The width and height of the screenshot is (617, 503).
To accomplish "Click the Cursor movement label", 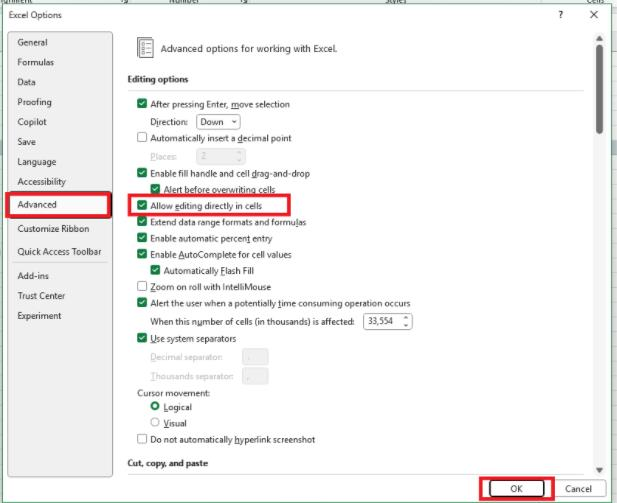I will [174, 393].
